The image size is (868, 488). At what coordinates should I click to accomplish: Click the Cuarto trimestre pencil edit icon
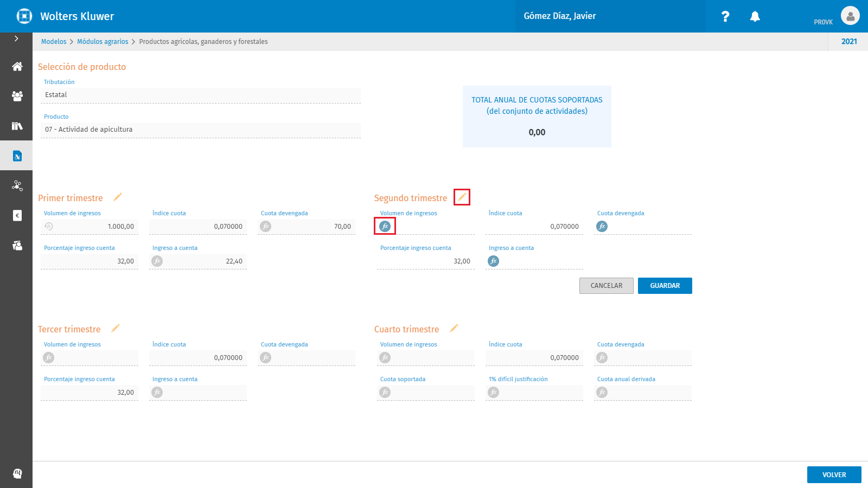tap(454, 328)
